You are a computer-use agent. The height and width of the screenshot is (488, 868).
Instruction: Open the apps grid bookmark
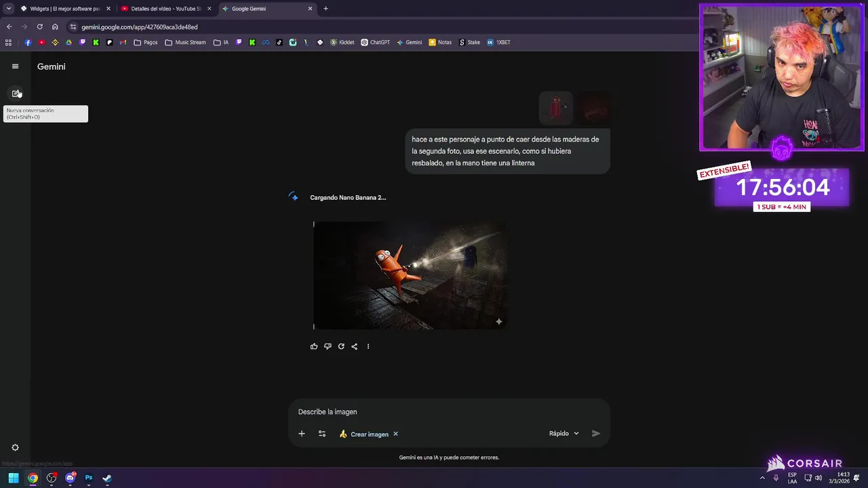(8, 42)
